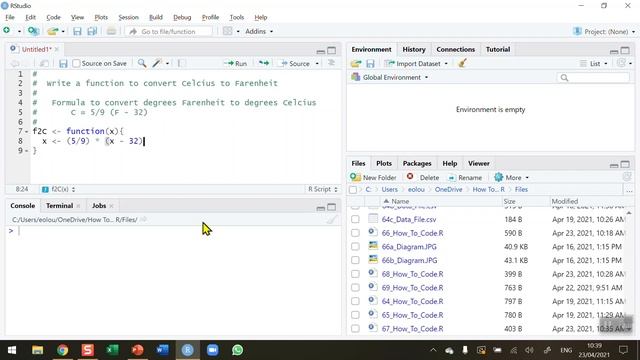
Task: Click the clear console broom icon
Action: click(x=332, y=220)
